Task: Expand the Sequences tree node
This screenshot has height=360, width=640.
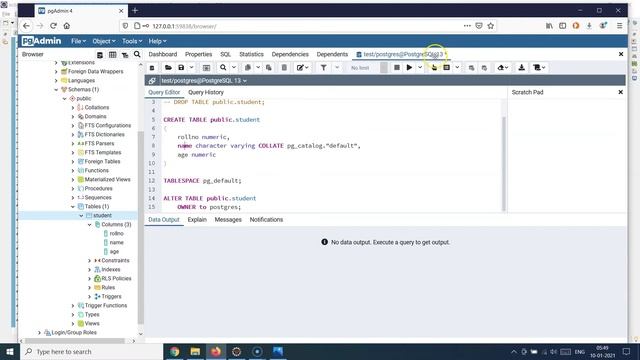Action: click(73, 198)
